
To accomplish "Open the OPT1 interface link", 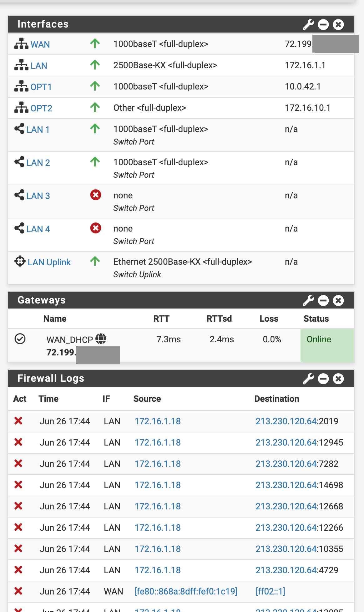I will [41, 87].
